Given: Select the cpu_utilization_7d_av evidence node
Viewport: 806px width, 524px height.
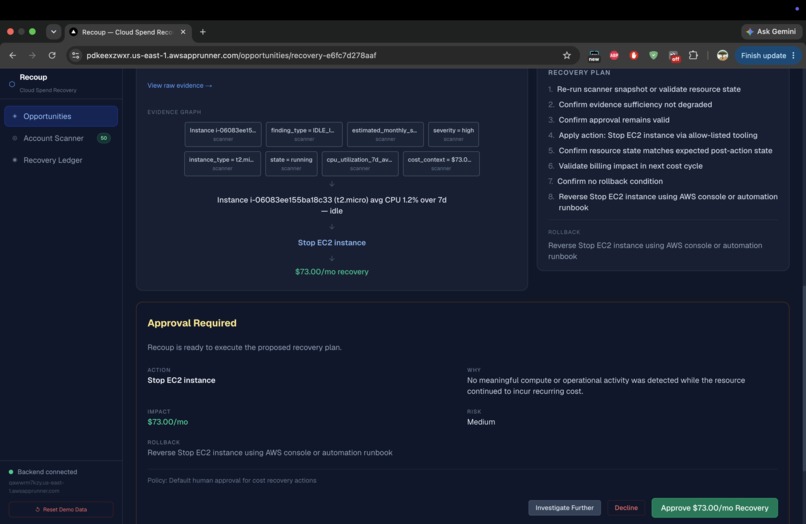Looking at the screenshot, I should 360,164.
